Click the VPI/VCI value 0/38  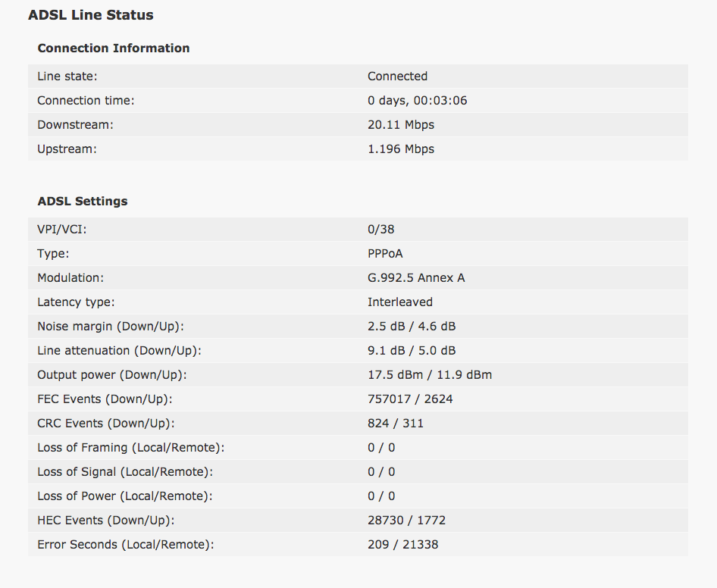click(x=381, y=229)
